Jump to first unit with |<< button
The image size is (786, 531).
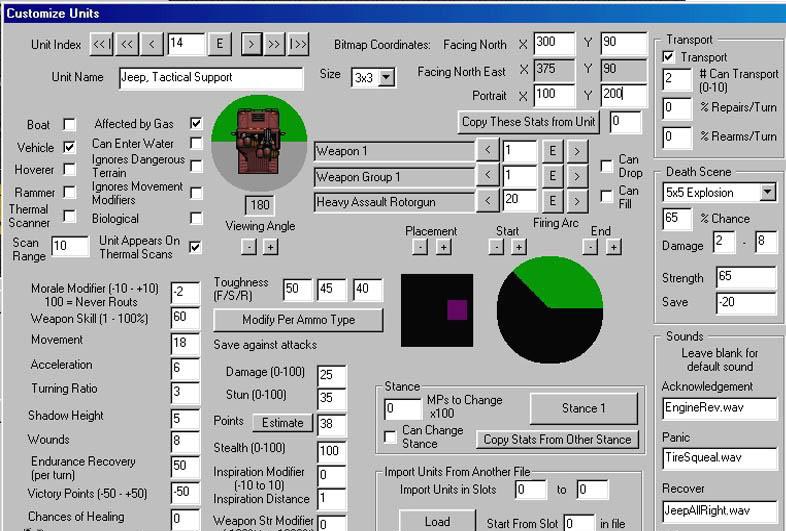click(101, 43)
